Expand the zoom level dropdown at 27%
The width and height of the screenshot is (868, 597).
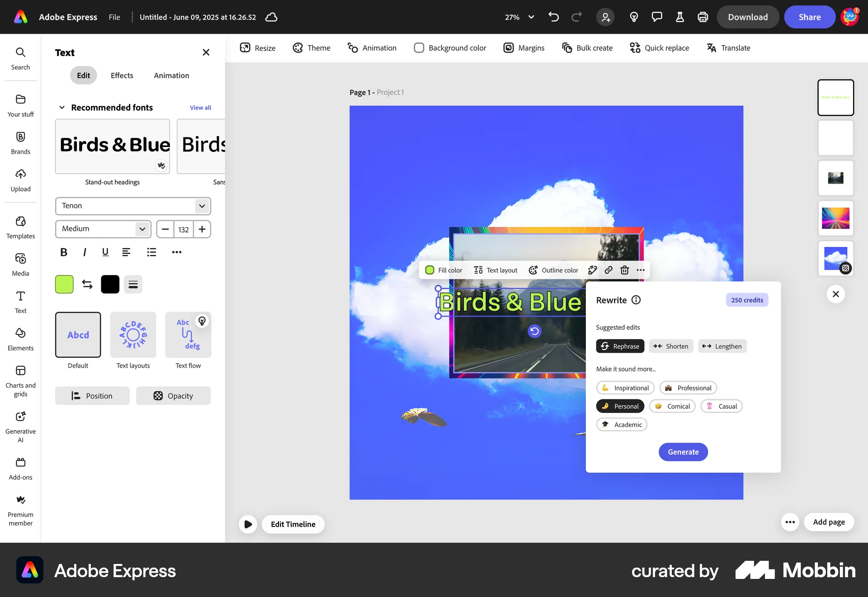tap(531, 17)
